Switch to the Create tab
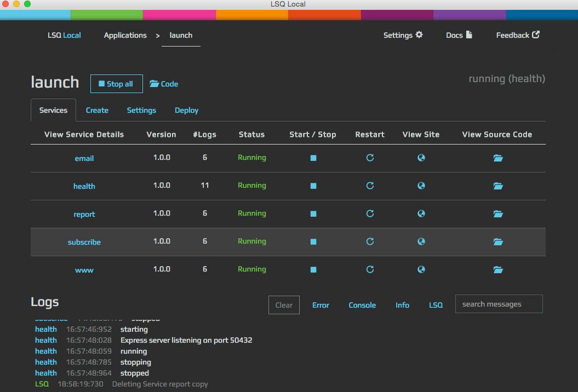The height and width of the screenshot is (392, 578). pos(97,111)
